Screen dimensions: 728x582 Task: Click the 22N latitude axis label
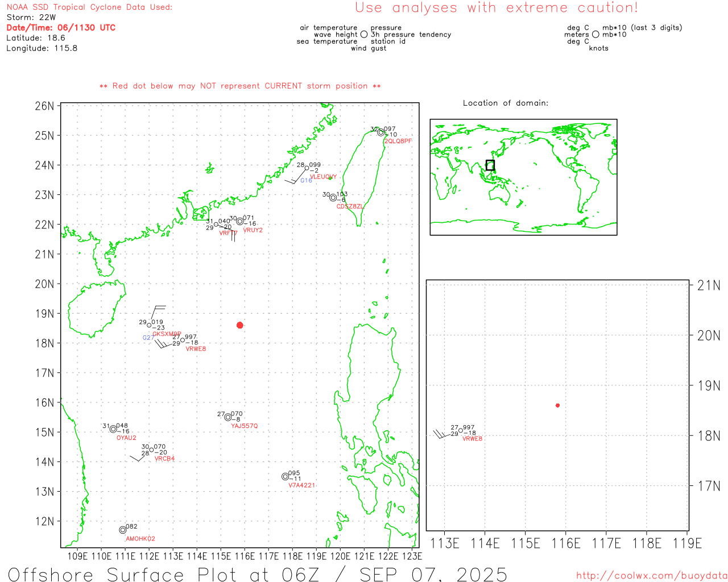point(44,225)
